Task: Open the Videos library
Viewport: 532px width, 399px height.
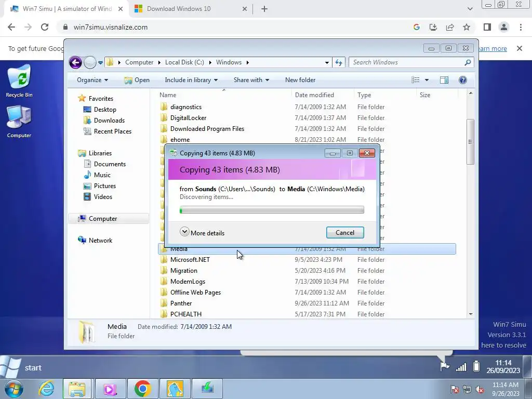Action: (103, 197)
